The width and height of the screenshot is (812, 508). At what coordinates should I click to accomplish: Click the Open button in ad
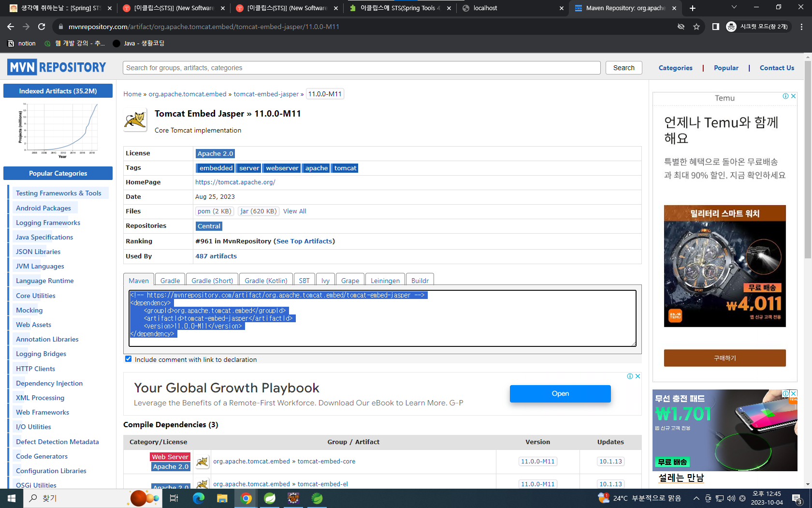[x=560, y=393]
